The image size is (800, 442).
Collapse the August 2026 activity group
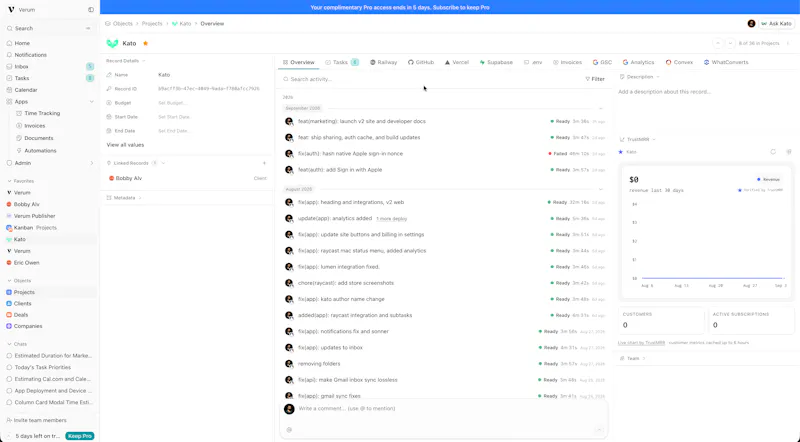[x=601, y=189]
